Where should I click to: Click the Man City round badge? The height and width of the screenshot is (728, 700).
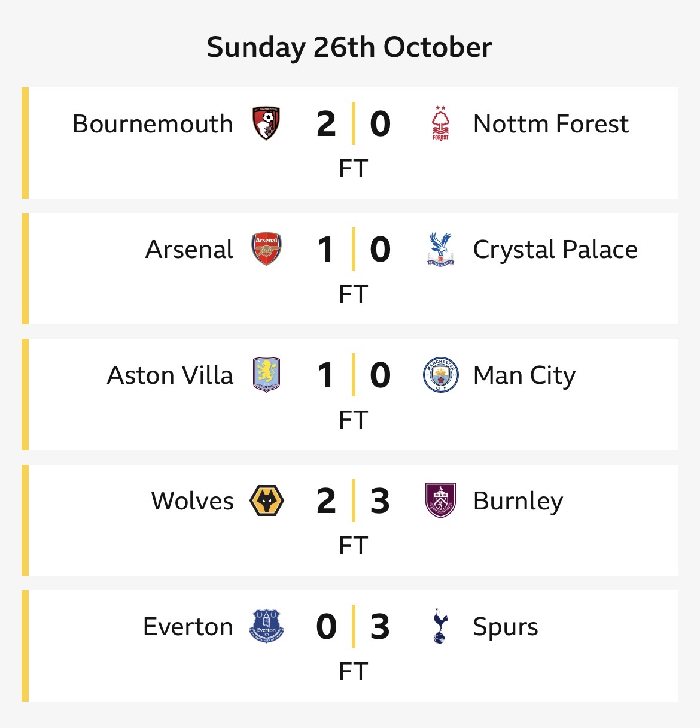[x=440, y=375]
